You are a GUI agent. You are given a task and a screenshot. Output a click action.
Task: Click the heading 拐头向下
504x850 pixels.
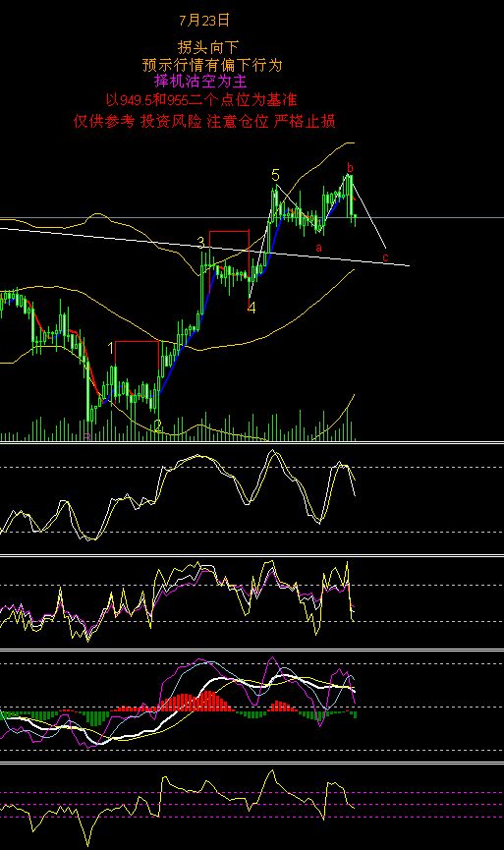click(208, 48)
